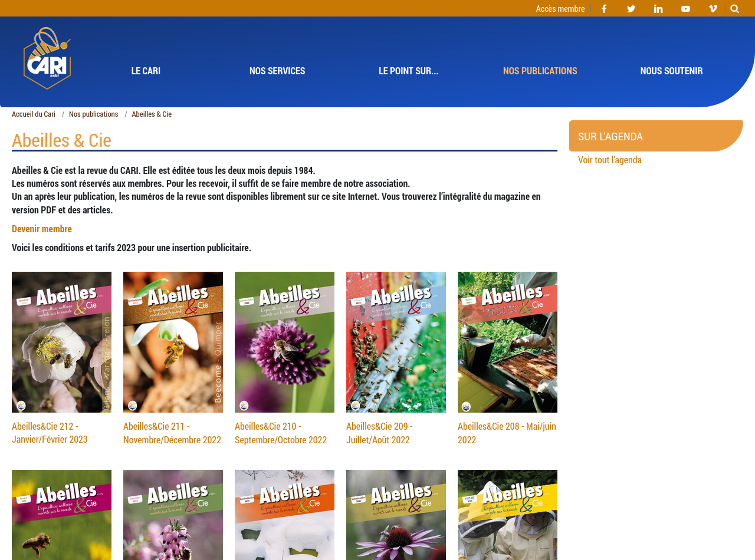Click the text about 2023 advertising conditions and rates
The height and width of the screenshot is (560, 755).
tap(132, 248)
